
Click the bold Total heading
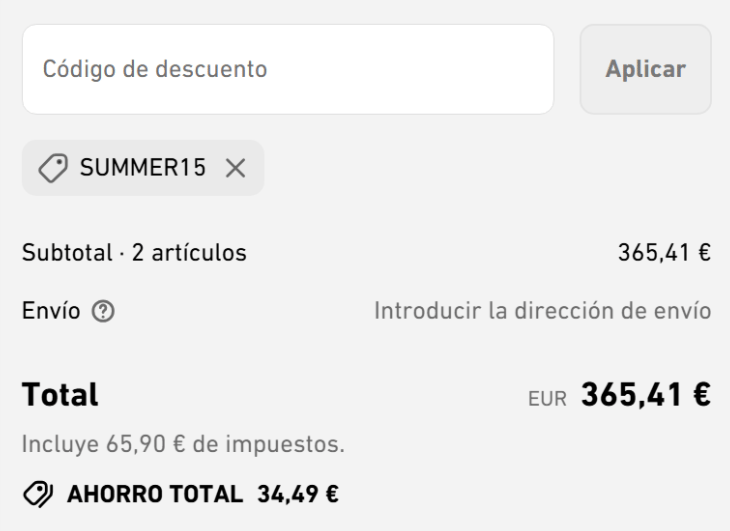[x=60, y=396]
